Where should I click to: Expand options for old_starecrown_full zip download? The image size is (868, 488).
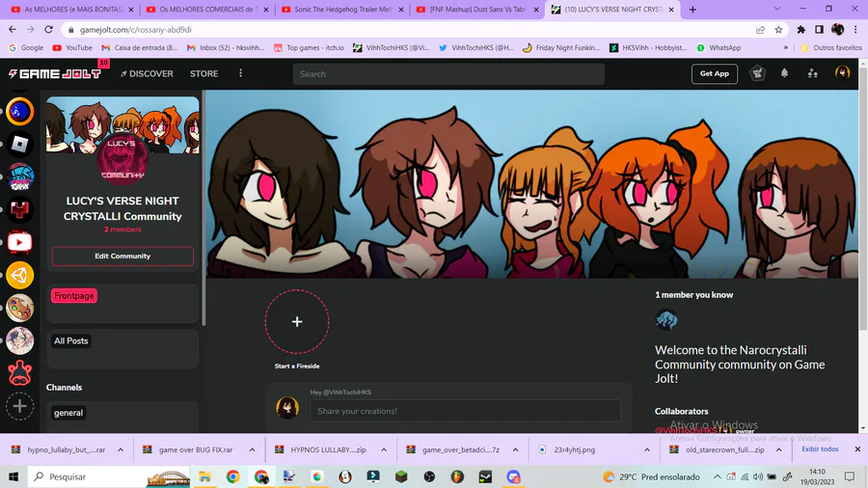click(778, 449)
